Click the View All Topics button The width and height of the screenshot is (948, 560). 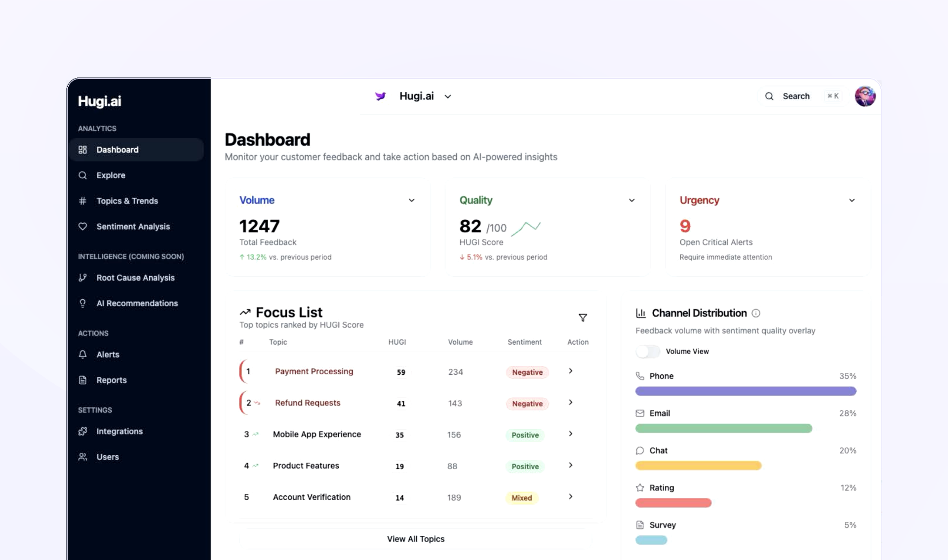[416, 539]
